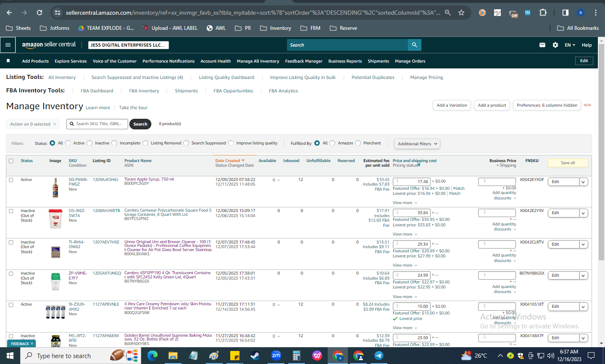Image resolution: width=605 pixels, height=364 pixels.
Task: Go to Manage Orders
Action: click(410, 61)
